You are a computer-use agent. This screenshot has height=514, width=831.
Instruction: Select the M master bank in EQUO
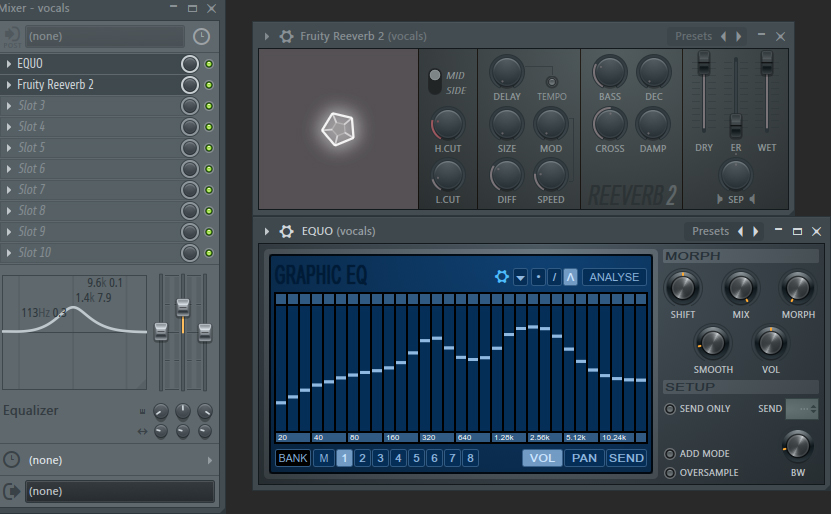(324, 458)
